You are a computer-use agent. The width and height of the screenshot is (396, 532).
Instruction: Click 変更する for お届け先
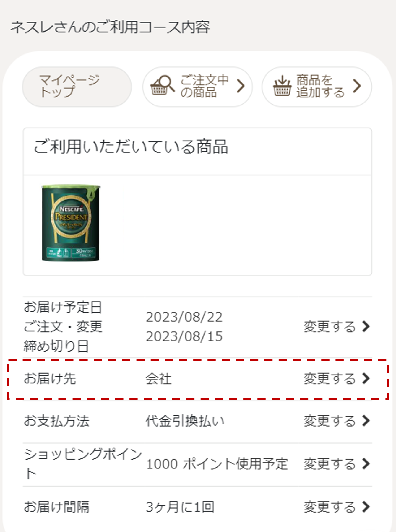330,379
